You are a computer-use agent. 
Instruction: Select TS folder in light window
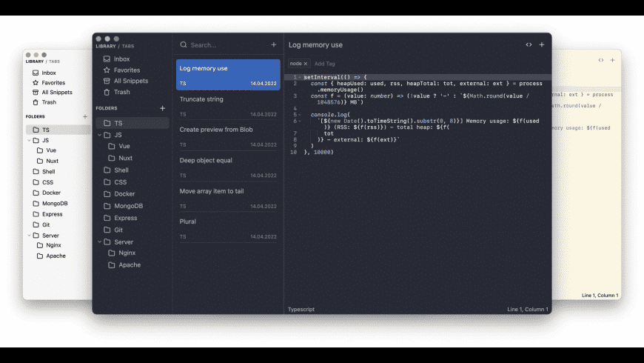[x=58, y=130]
